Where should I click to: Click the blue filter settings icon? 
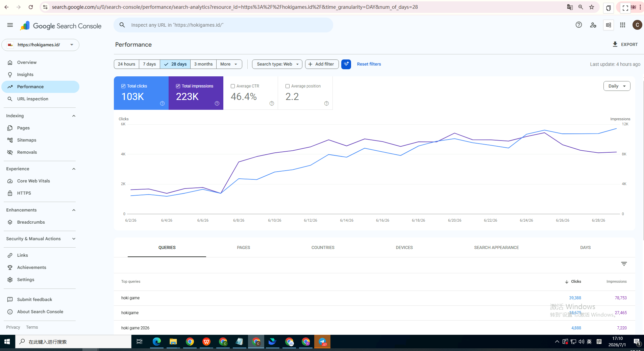[x=346, y=64]
